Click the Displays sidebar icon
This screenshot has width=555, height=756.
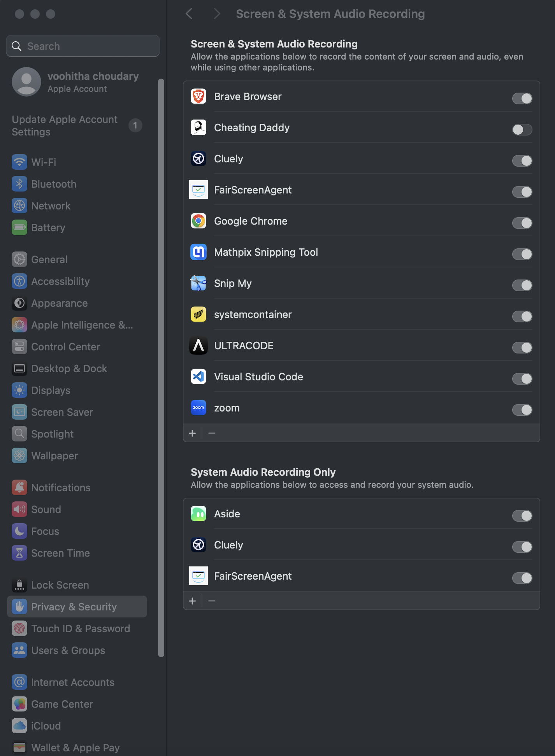19,390
